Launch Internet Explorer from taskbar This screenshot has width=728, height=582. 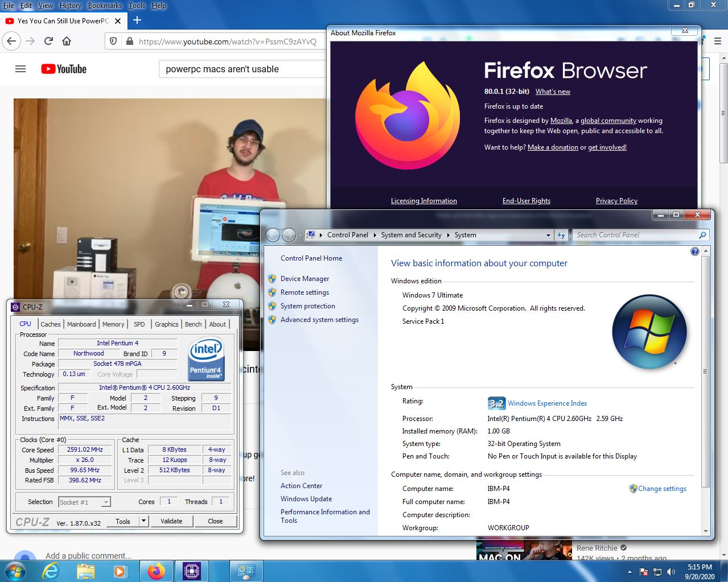(51, 571)
